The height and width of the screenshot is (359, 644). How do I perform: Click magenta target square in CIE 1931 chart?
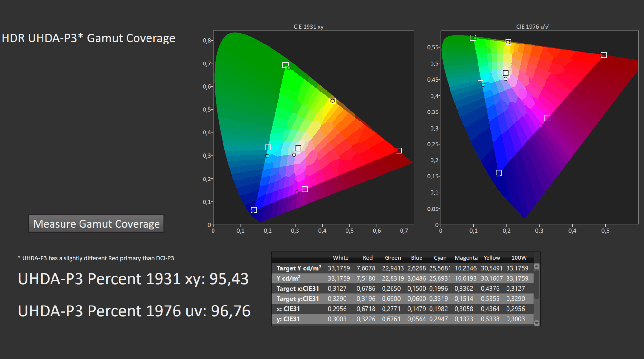305,189
